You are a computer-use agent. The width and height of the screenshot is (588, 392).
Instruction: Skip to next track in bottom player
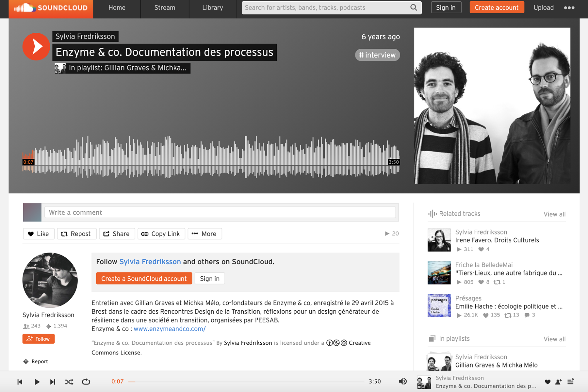(x=53, y=382)
